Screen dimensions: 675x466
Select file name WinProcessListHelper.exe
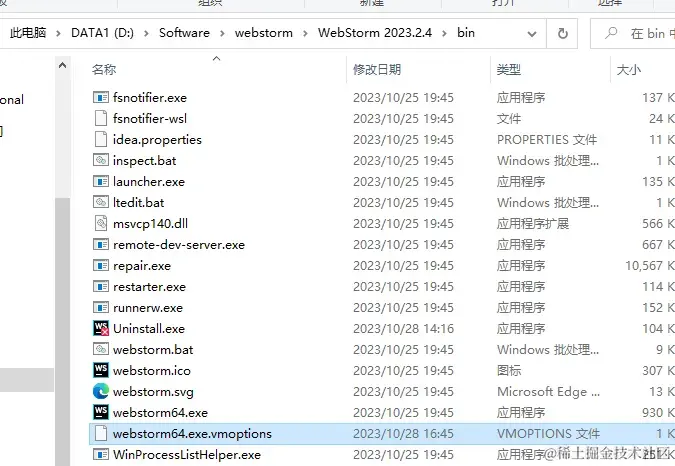(x=187, y=454)
